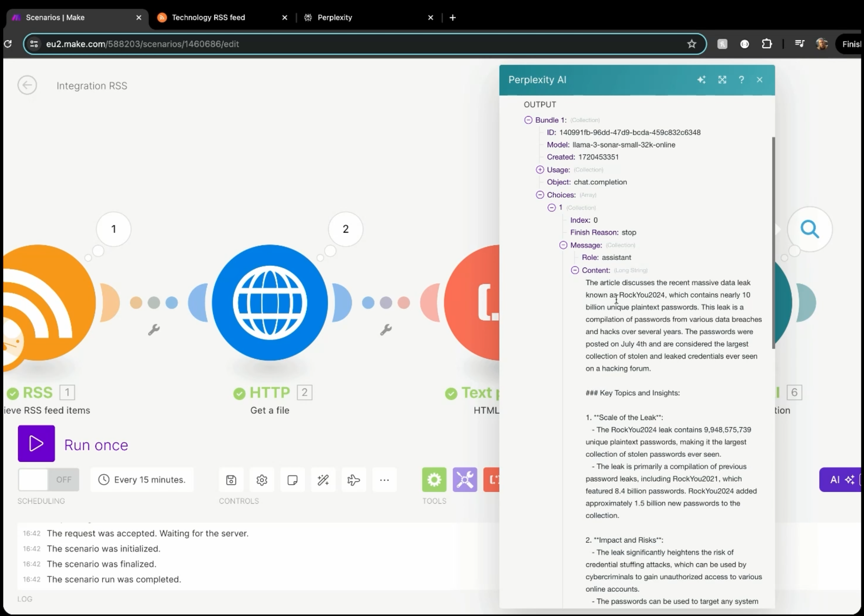This screenshot has height=616, width=864.
Task: Open the purple Tools wrench icon
Action: [465, 479]
